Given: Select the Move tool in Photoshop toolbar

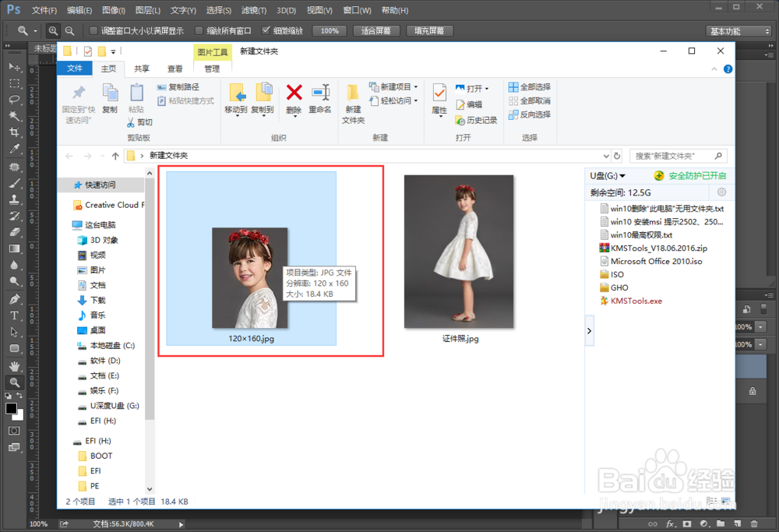Looking at the screenshot, I should (x=13, y=69).
